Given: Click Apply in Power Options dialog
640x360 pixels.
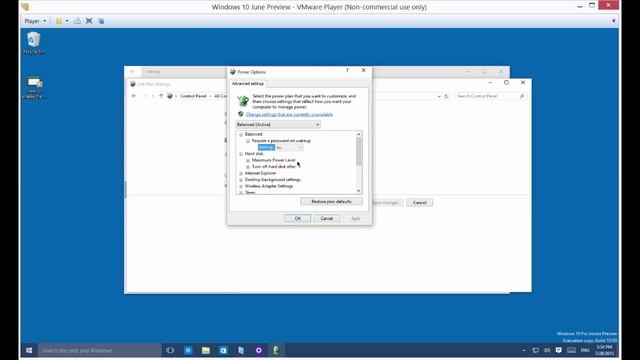Looking at the screenshot, I should (x=356, y=218).
